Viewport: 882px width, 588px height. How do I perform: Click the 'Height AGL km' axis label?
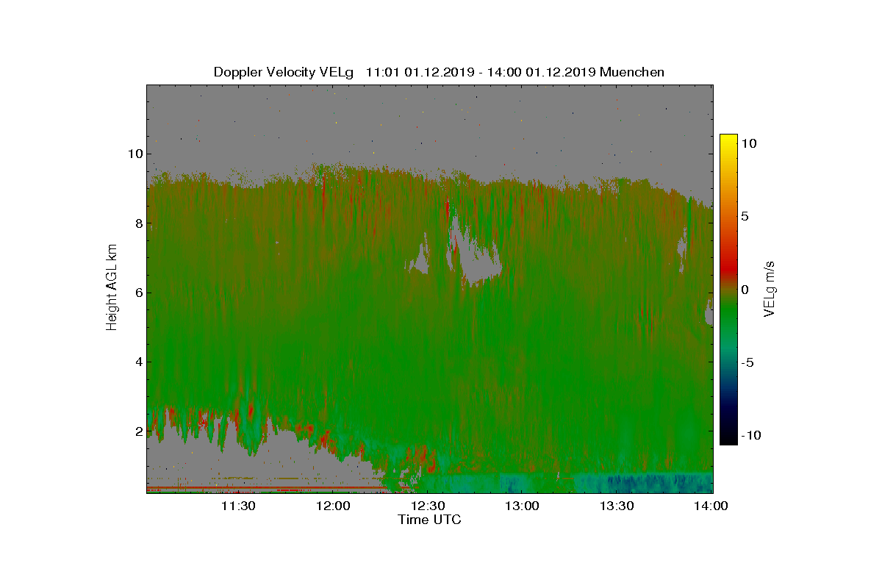click(x=112, y=289)
